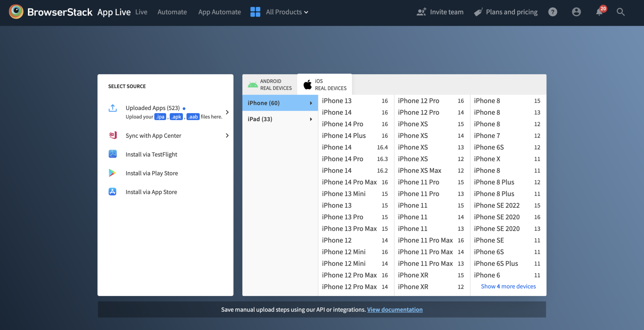Click the Invite team button
Image resolution: width=644 pixels, height=330 pixels.
pos(440,12)
